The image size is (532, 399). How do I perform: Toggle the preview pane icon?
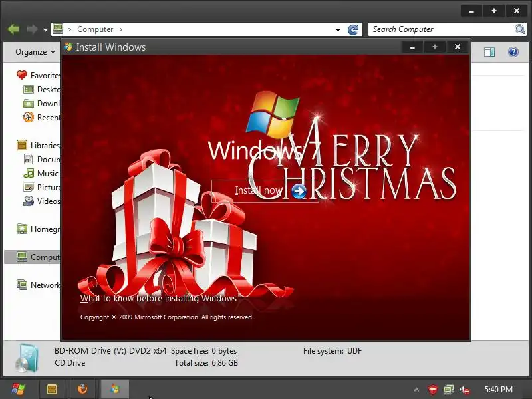[489, 52]
